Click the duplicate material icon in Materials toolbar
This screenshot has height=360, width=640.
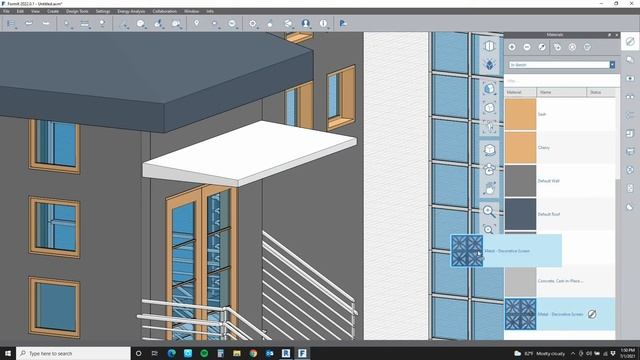click(x=557, y=47)
